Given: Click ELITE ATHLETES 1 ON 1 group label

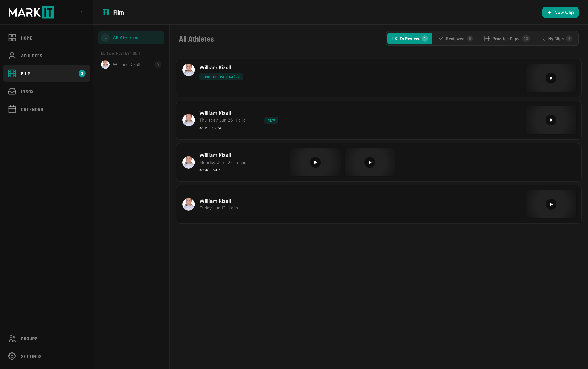Looking at the screenshot, I should pyautogui.click(x=121, y=53).
